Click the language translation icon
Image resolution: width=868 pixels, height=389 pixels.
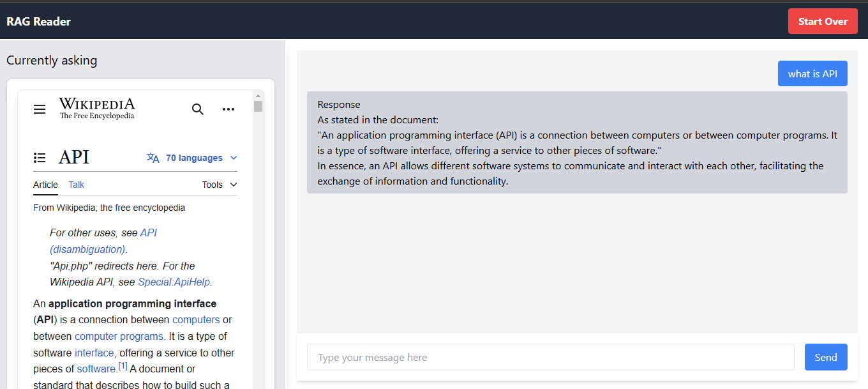coord(153,158)
